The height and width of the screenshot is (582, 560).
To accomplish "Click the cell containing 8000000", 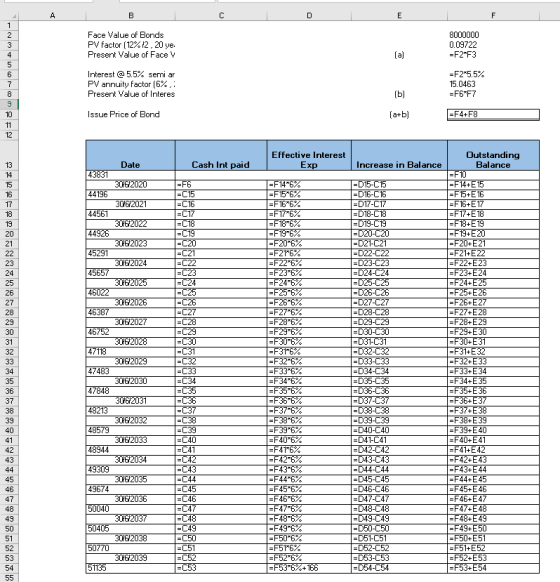I will (494, 35).
